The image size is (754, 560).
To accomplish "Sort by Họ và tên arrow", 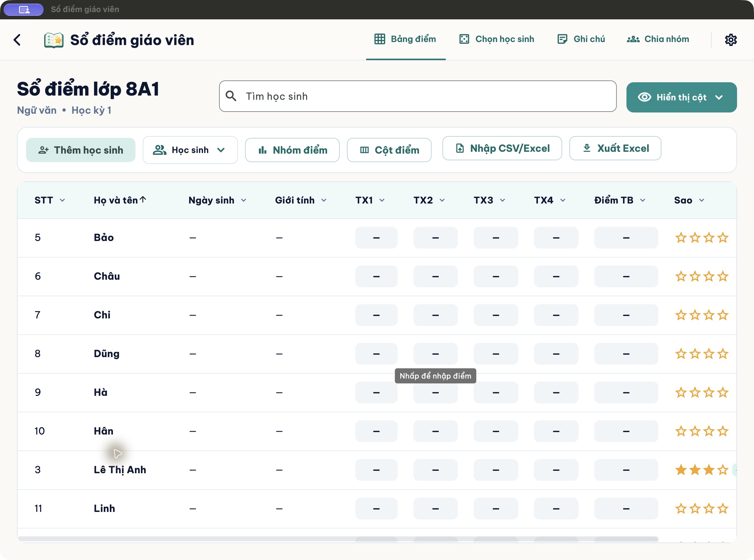I will point(143,200).
